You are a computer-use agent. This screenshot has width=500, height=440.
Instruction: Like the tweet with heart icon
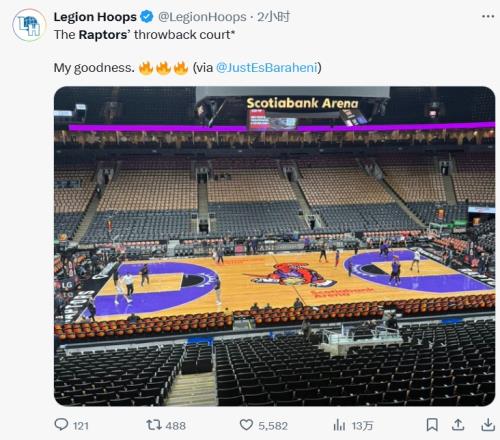point(246,425)
